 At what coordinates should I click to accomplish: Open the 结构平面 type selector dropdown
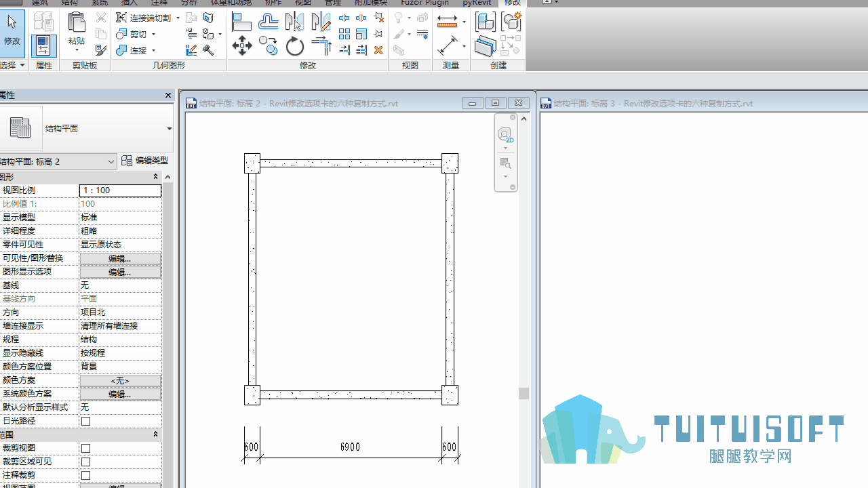[x=169, y=129]
